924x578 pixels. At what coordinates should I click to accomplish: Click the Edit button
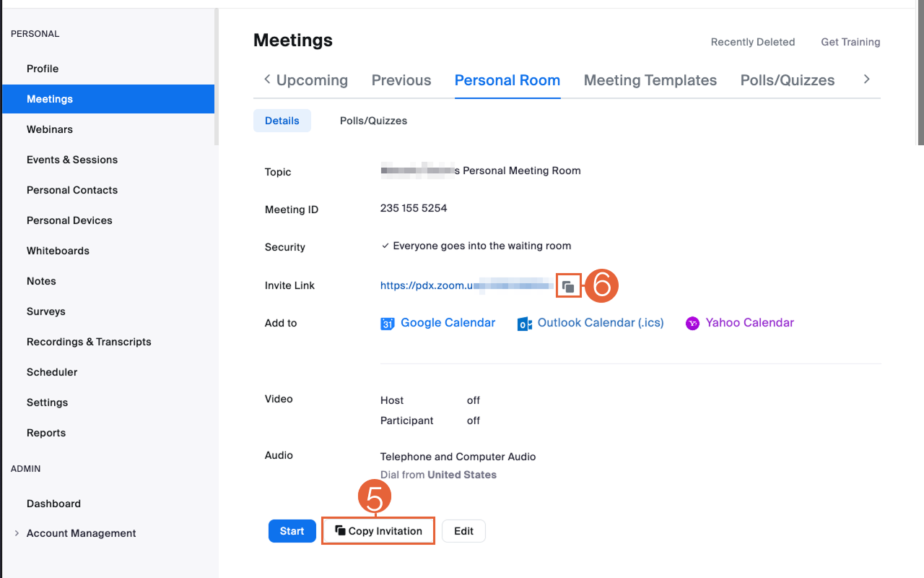click(463, 531)
